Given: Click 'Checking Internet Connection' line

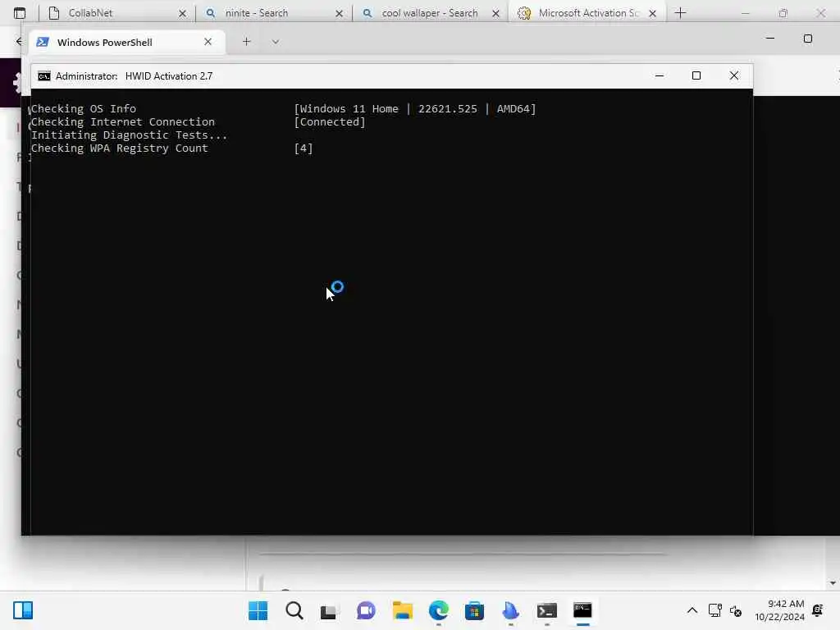Looking at the screenshot, I should tap(123, 122).
